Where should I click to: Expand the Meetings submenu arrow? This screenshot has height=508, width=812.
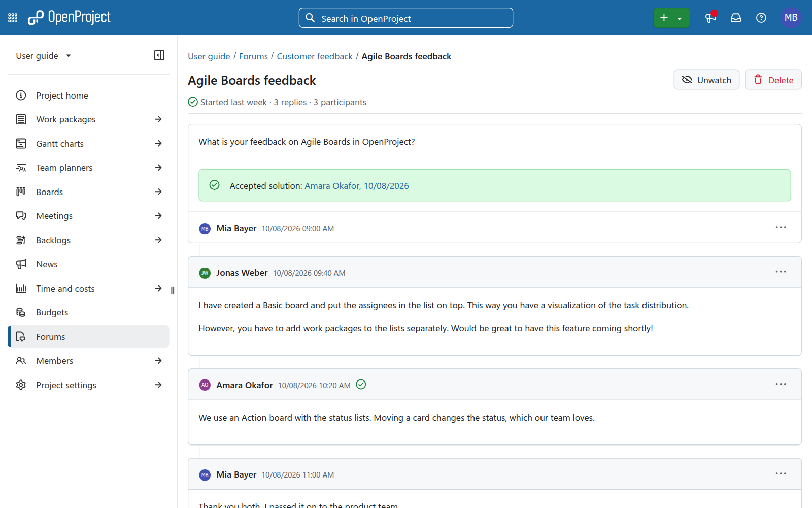pyautogui.click(x=158, y=216)
